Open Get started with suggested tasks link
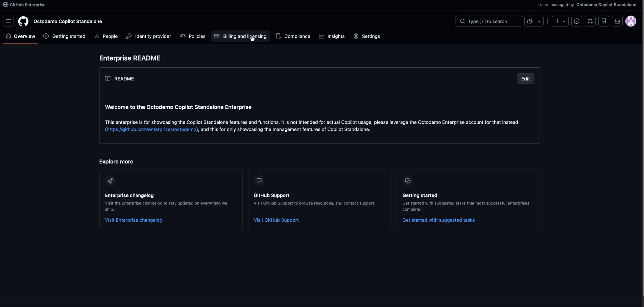644x307 pixels. click(438, 220)
